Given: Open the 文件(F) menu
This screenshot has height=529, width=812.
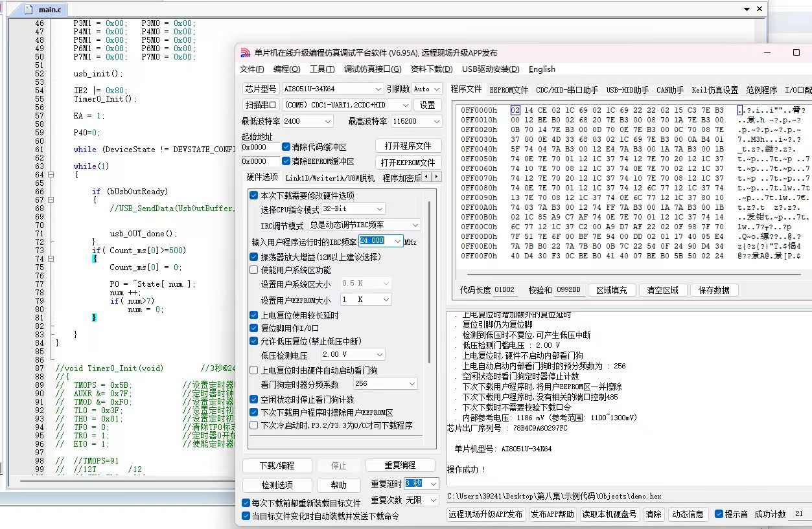Looking at the screenshot, I should 252,69.
